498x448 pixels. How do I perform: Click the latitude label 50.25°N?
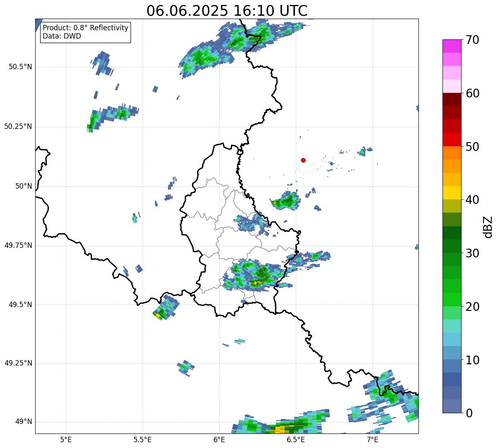[x=18, y=126]
